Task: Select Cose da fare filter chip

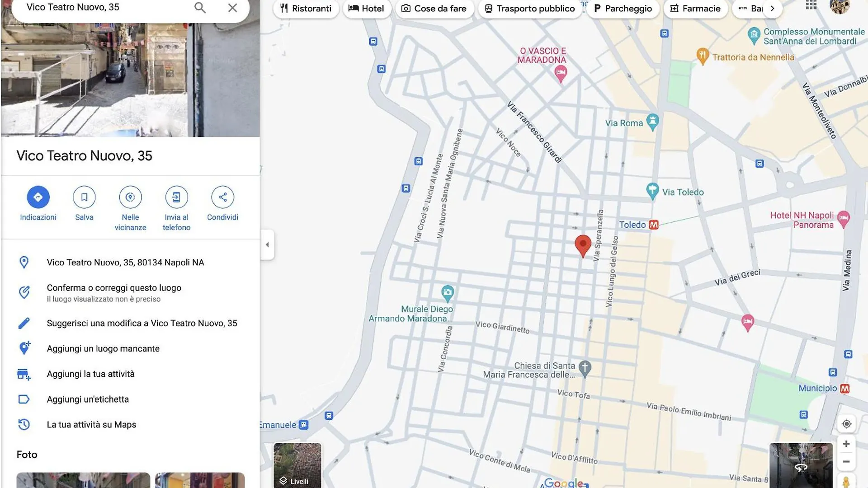Action: click(434, 8)
